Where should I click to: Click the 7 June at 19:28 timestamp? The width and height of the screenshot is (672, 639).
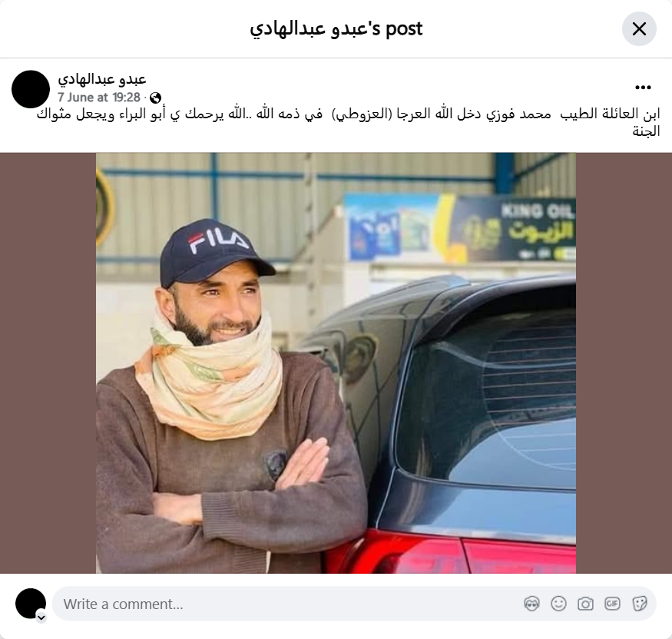(x=99, y=98)
